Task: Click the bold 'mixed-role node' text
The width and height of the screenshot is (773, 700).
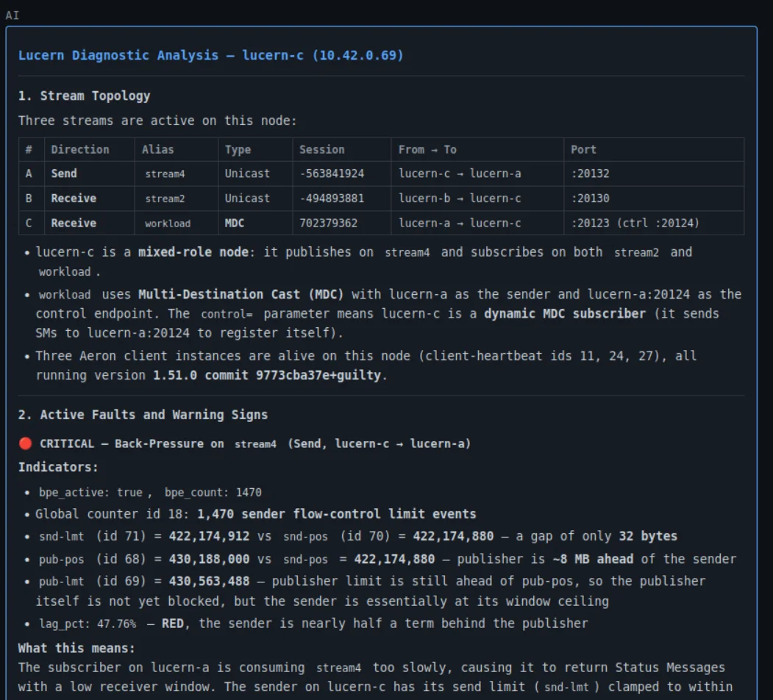Action: [x=193, y=252]
